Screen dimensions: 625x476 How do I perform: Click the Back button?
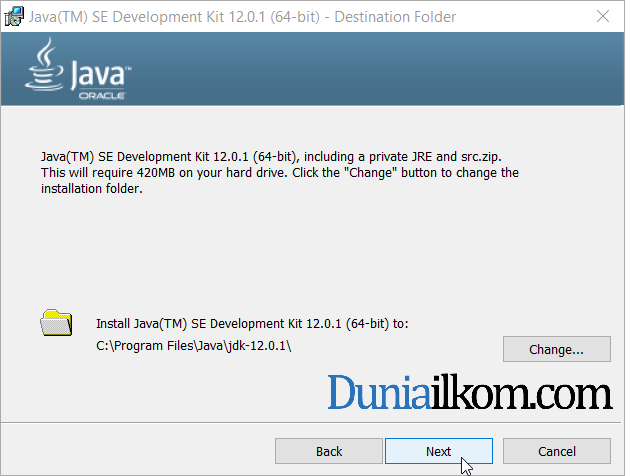pyautogui.click(x=329, y=451)
